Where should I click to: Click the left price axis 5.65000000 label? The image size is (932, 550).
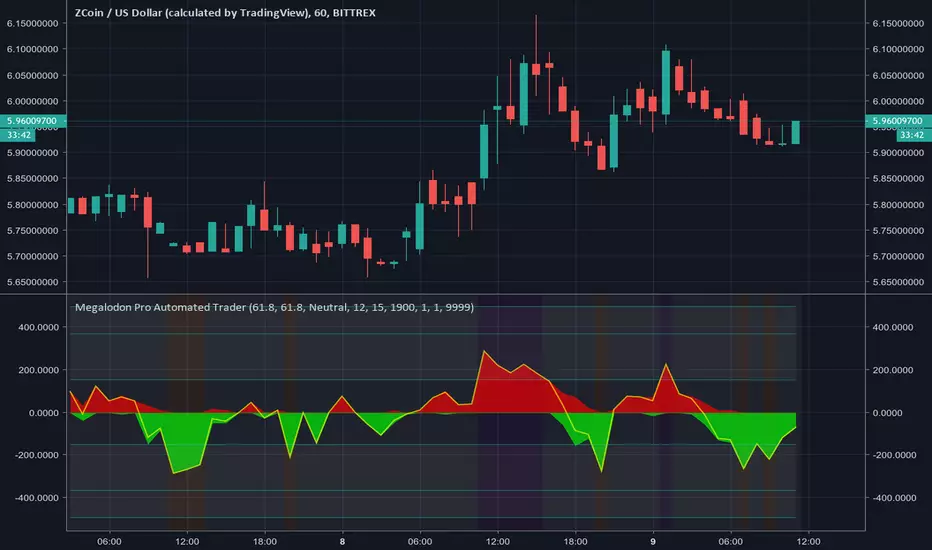(33, 282)
